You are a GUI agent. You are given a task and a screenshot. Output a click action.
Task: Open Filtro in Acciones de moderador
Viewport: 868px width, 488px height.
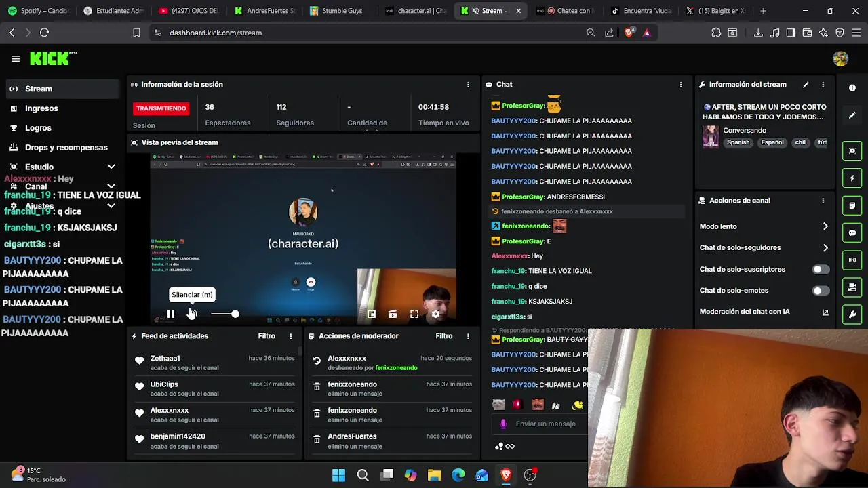[x=444, y=336]
